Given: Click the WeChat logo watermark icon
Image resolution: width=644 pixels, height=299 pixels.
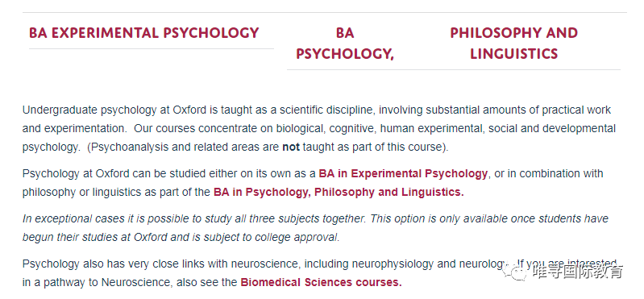Looking at the screenshot, I should pos(517,270).
